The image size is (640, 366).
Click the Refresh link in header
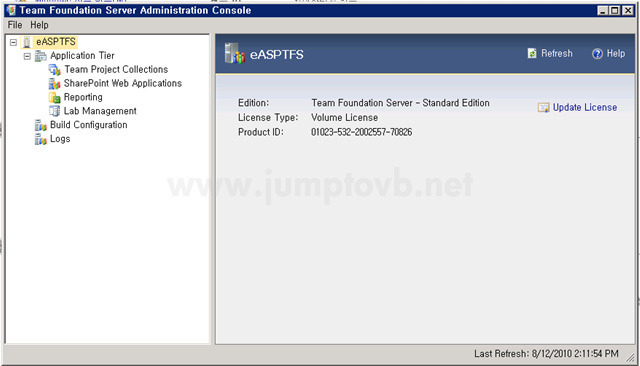coord(557,53)
